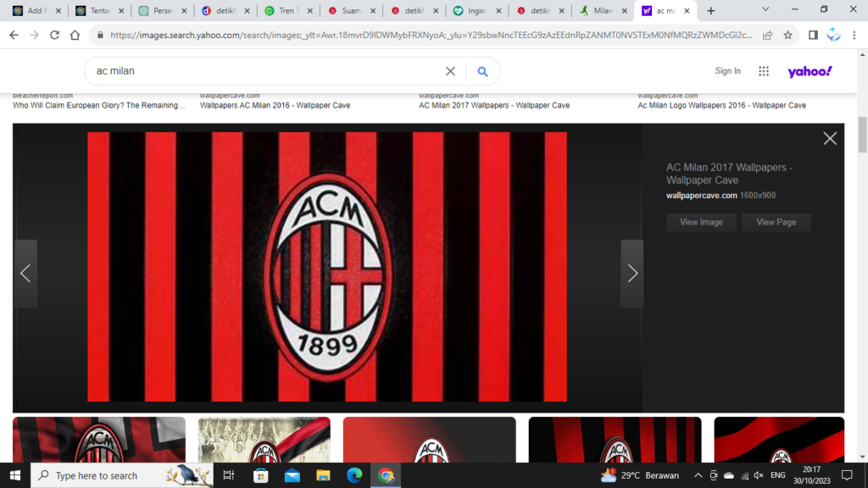Show the next image in preview
The width and height of the screenshot is (868, 488).
[632, 274]
